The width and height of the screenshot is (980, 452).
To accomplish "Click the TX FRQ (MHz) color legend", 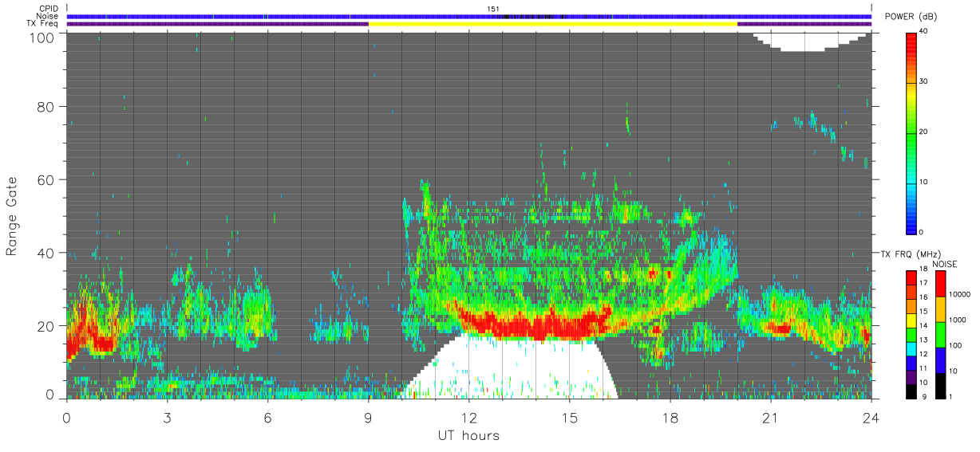I will [x=911, y=335].
